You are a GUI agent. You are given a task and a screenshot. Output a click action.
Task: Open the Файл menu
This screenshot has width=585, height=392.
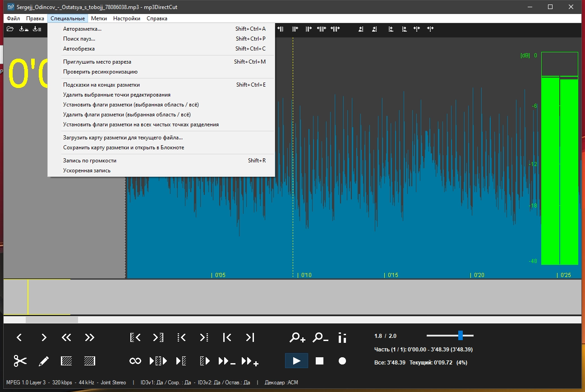[x=13, y=18]
